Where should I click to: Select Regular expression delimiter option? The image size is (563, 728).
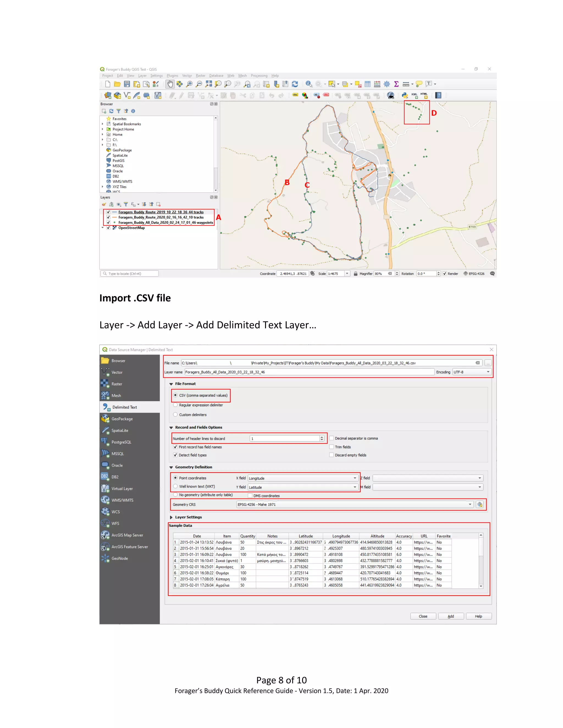tap(175, 405)
